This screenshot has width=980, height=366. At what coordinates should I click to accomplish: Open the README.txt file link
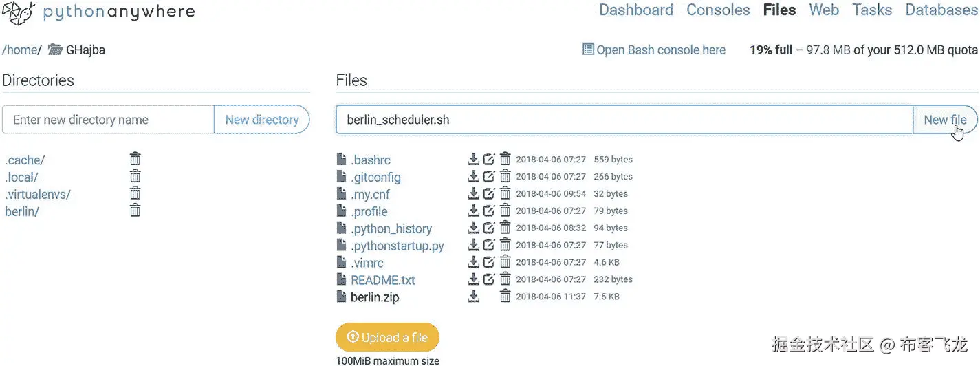pos(383,280)
